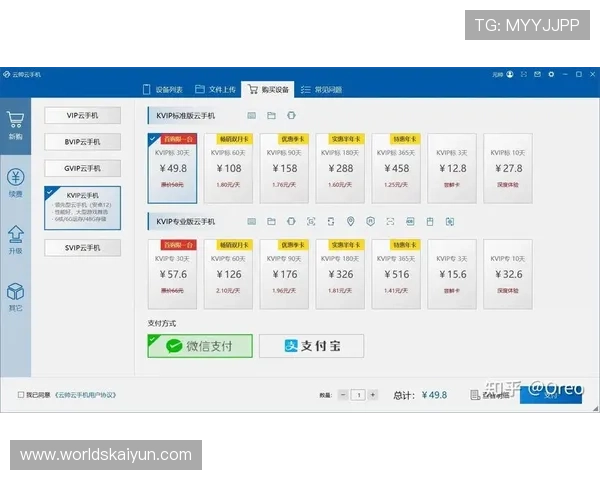Select 微信支付 as payment method

click(200, 346)
